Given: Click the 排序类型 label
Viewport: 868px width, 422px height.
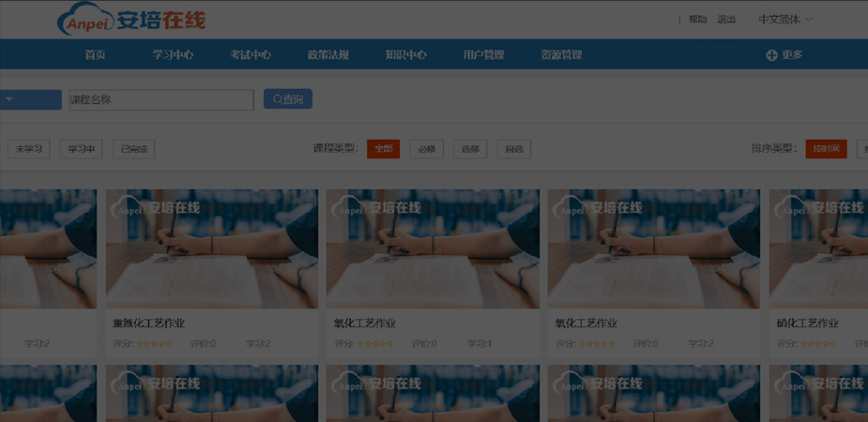Looking at the screenshot, I should tap(774, 149).
